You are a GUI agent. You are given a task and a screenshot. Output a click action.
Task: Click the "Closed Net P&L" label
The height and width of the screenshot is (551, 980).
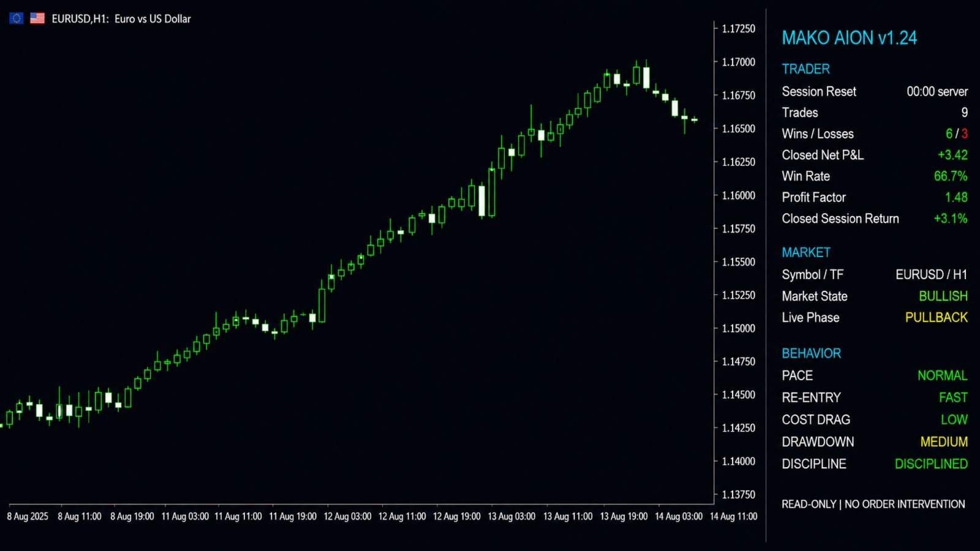pos(823,155)
